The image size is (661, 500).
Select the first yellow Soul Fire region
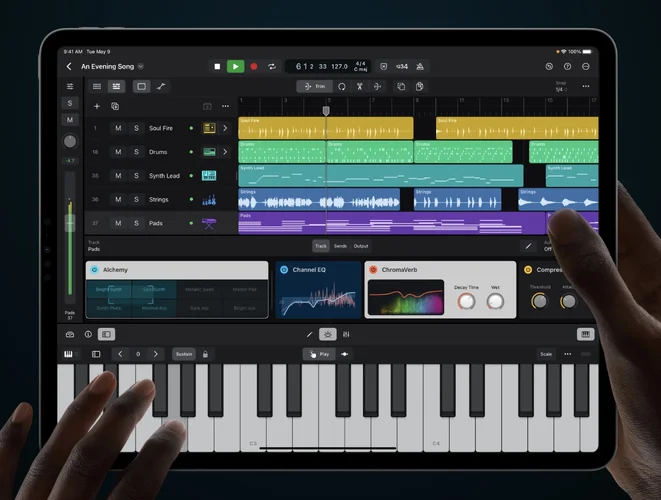pos(326,128)
